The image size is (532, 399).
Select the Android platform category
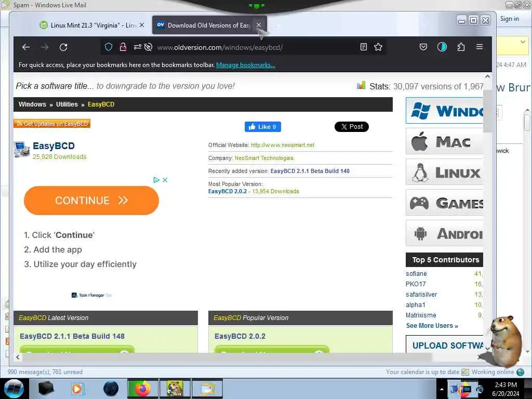point(445,233)
